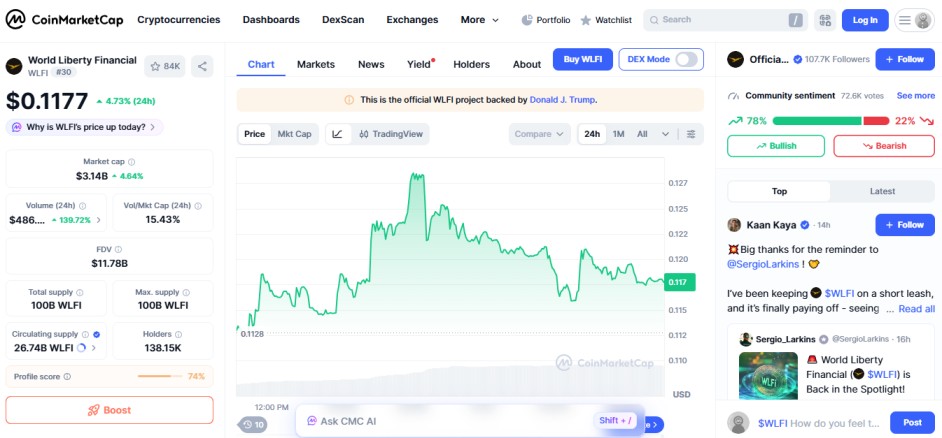Image resolution: width=942 pixels, height=438 pixels.
Task: Click the Boost button
Action: coord(109,410)
